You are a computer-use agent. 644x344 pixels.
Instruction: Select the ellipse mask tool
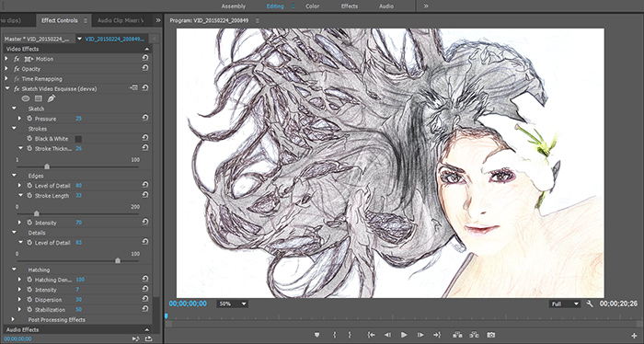tap(26, 98)
